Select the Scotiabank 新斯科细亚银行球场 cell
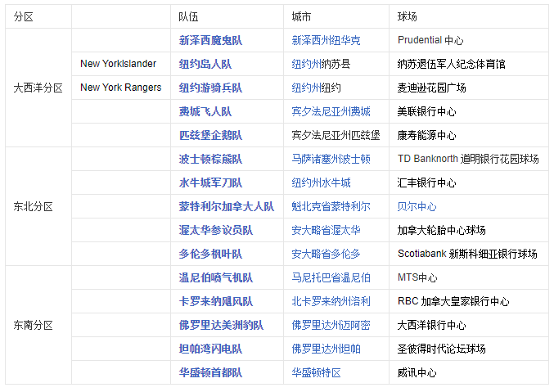This screenshot has width=554, height=392. pyautogui.click(x=469, y=254)
